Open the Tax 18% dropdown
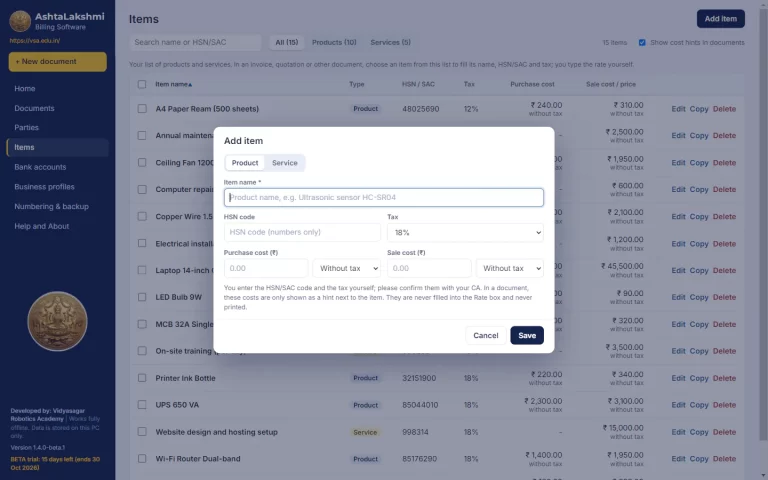 click(x=465, y=233)
